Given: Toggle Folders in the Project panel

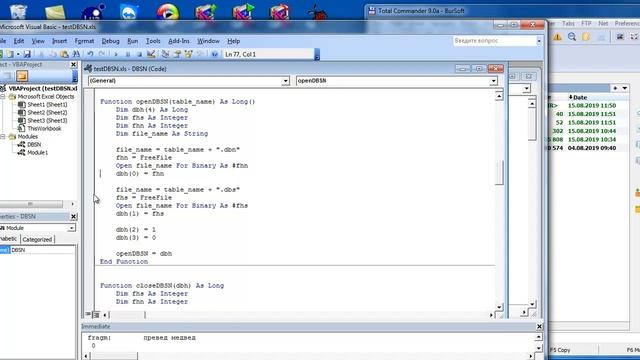Looking at the screenshot, I should pos(22,76).
